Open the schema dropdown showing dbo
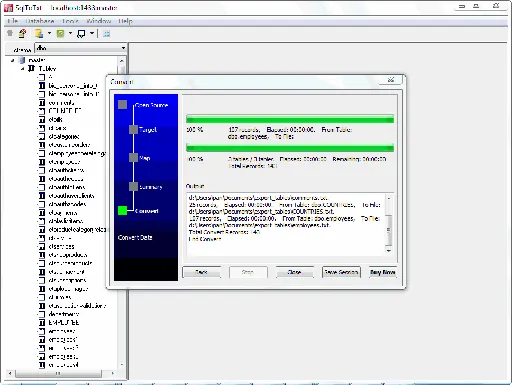The height and width of the screenshot is (385, 512). tap(81, 48)
